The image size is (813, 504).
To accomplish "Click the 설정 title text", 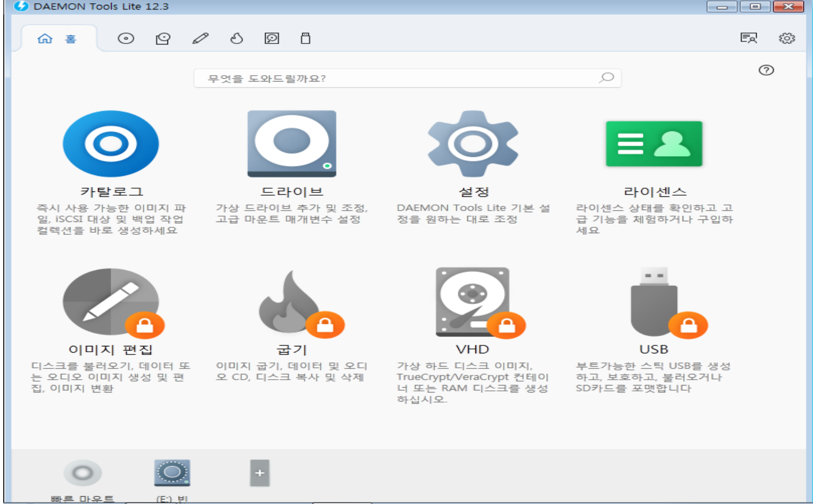I will [474, 192].
